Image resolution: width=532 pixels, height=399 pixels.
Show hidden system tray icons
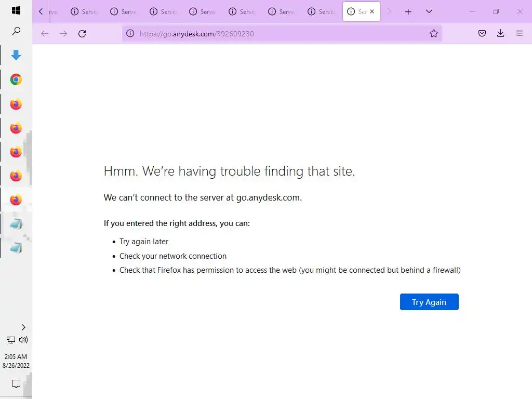point(23,327)
